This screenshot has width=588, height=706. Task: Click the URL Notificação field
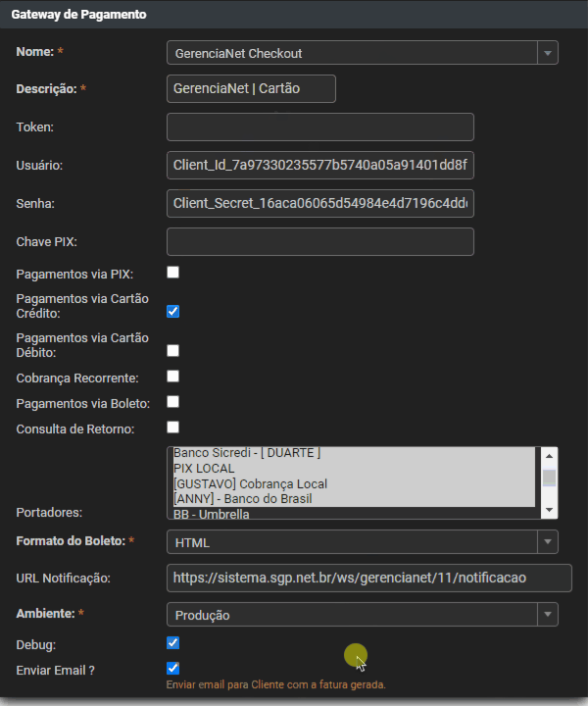pos(367,578)
